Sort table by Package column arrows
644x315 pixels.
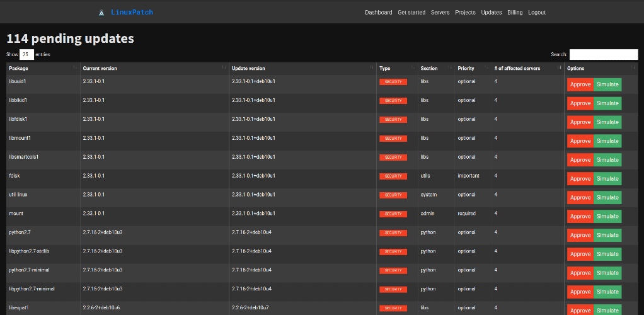pyautogui.click(x=75, y=67)
